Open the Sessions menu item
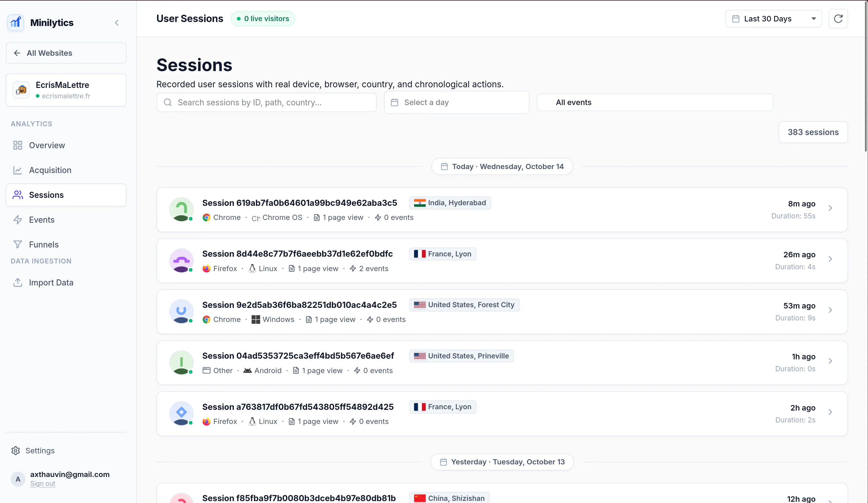 coord(66,195)
